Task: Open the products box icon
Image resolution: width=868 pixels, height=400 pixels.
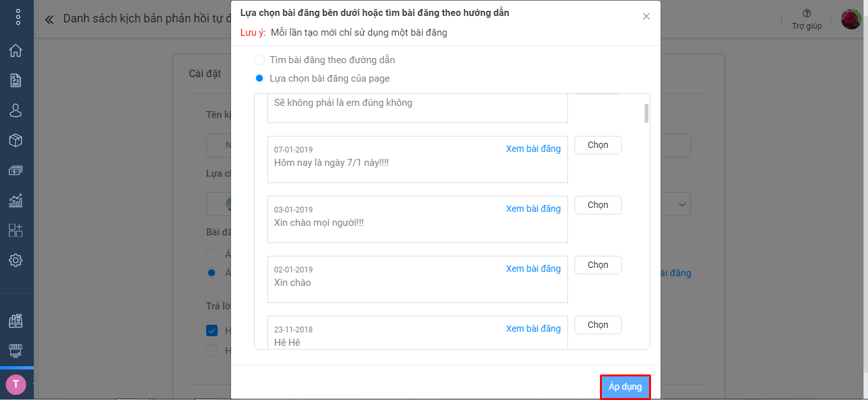Action: coord(16,140)
